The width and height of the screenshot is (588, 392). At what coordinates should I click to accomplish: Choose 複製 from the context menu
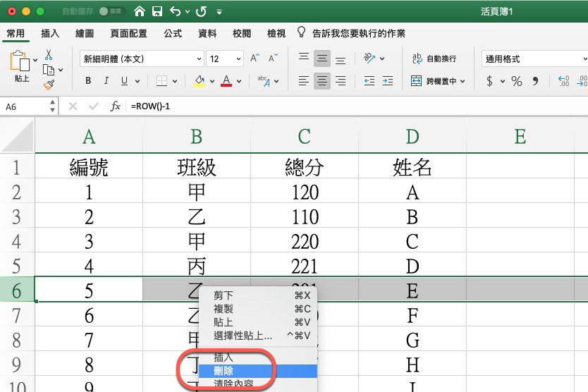coord(258,309)
